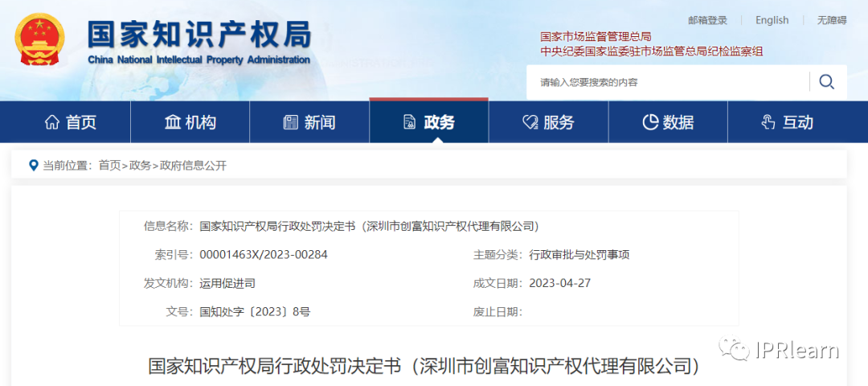Go to 政务 in breadcrumb
The image size is (868, 386).
point(140,165)
